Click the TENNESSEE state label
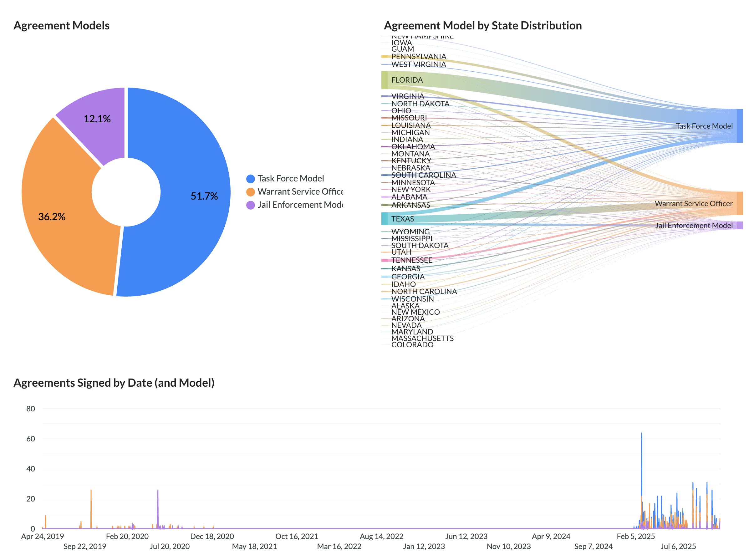Screen dimensions: 749x560 click(x=412, y=260)
